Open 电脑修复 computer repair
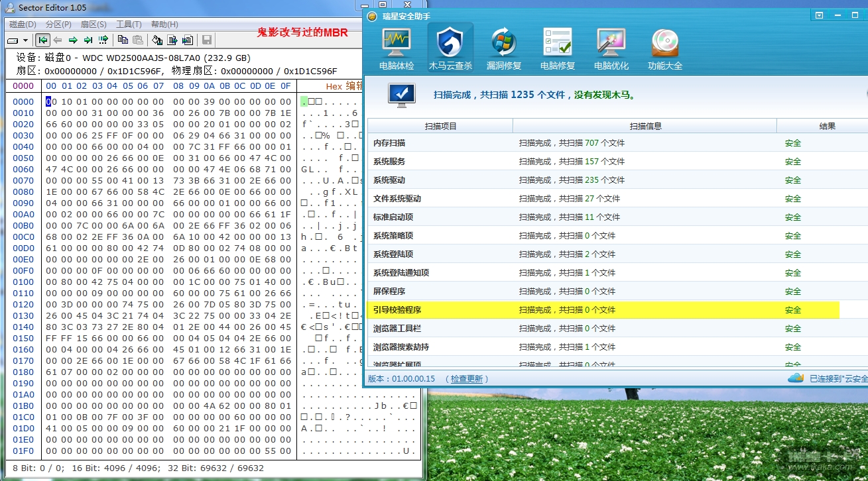The width and height of the screenshot is (868, 481). point(558,49)
